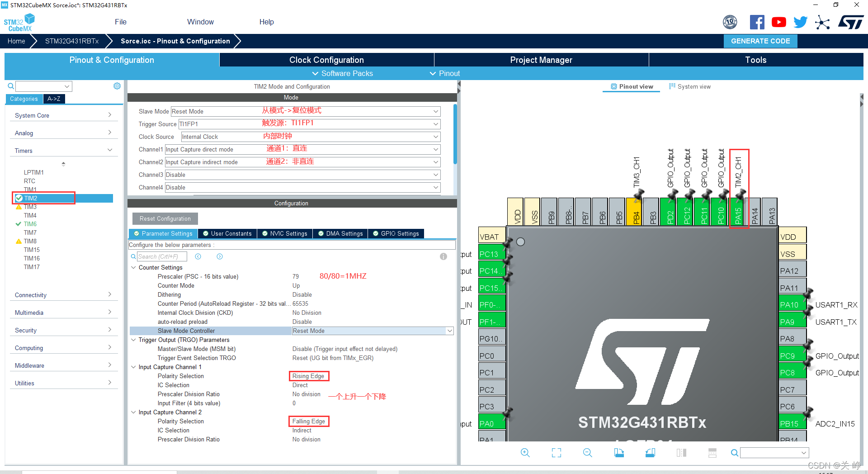Click the ST logo in the header
Screen dimensions: 868x474
[851, 22]
